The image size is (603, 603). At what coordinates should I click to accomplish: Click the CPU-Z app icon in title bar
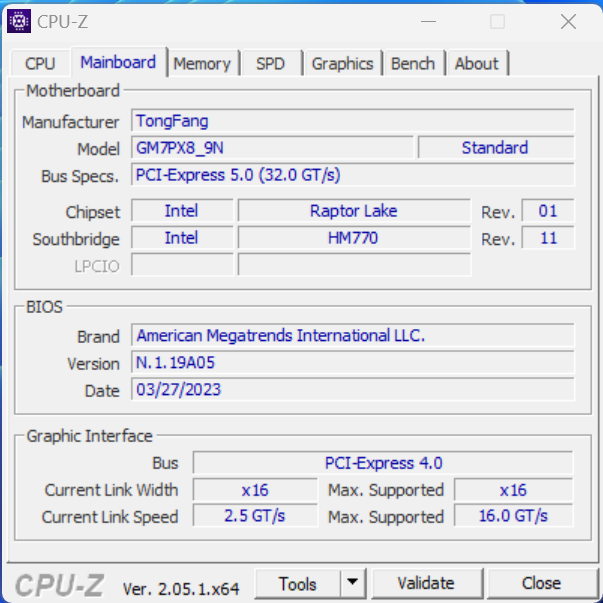[x=19, y=22]
